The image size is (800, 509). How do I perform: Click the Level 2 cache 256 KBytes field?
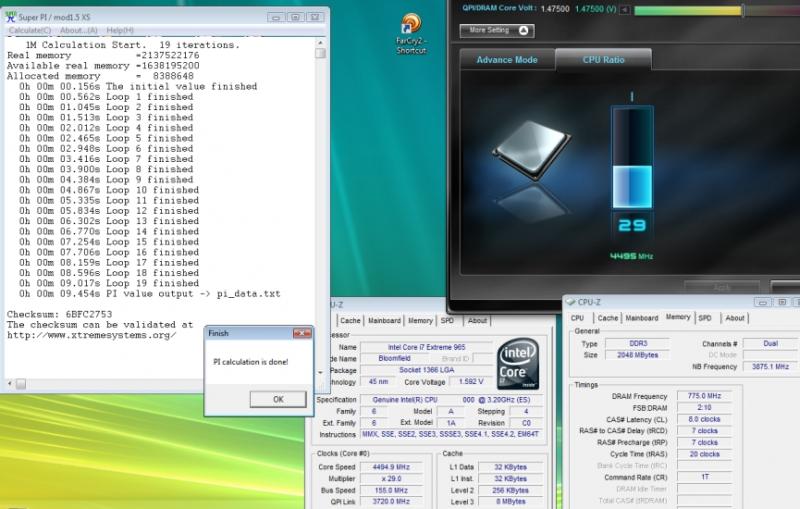(510, 490)
